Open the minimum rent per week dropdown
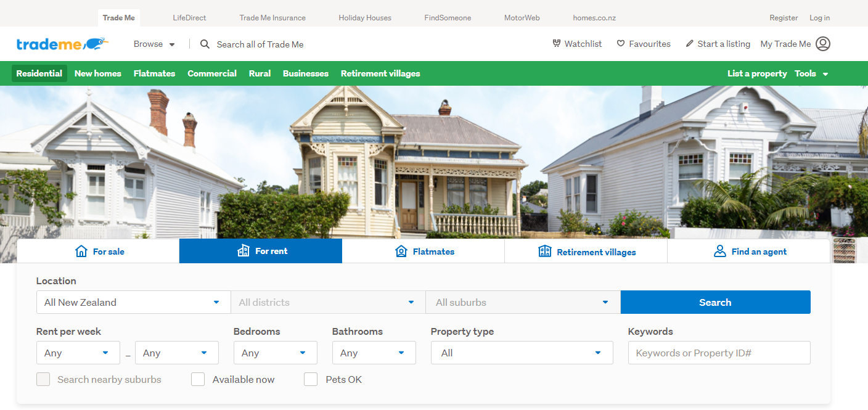This screenshot has height=410, width=868. 78,353
